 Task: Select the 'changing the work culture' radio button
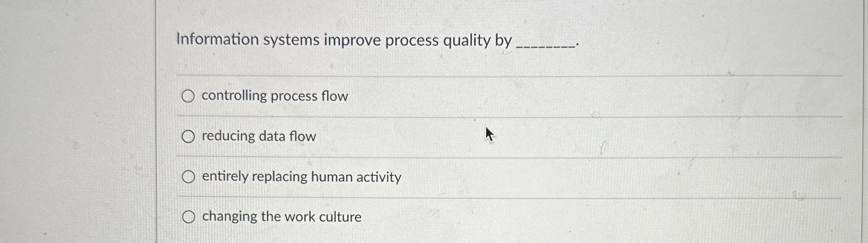point(188,217)
